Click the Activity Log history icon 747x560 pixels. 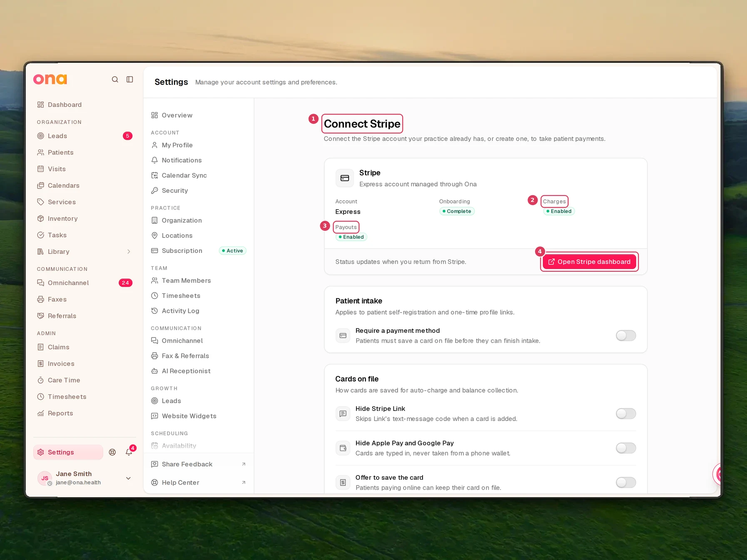pos(154,311)
